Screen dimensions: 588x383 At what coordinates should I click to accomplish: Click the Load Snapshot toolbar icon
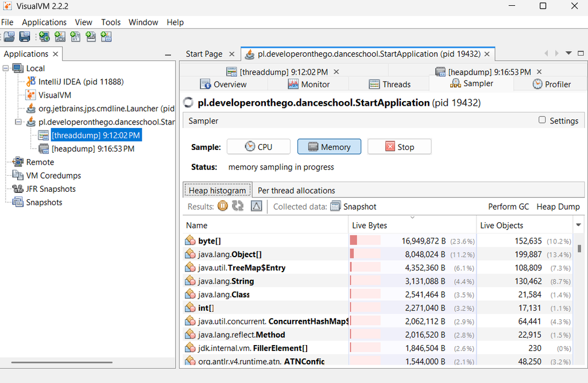tap(9, 37)
